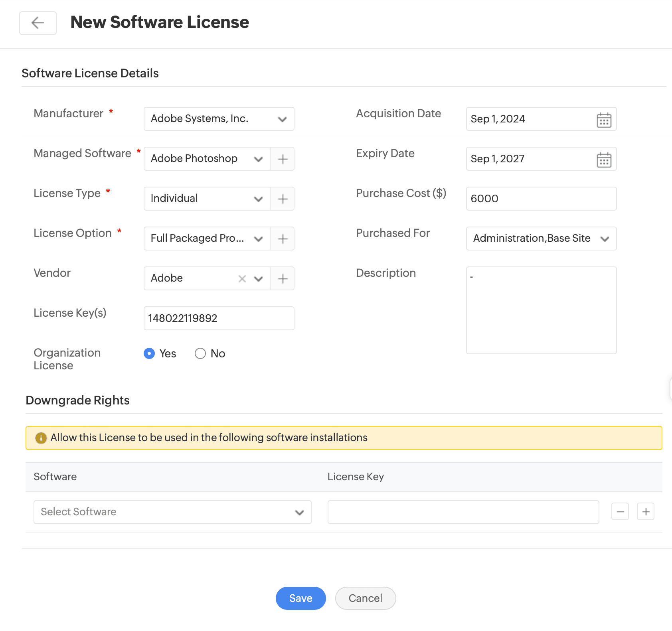Remove the downgrade rights row
Image resolution: width=672 pixels, height=631 pixels.
620,512
